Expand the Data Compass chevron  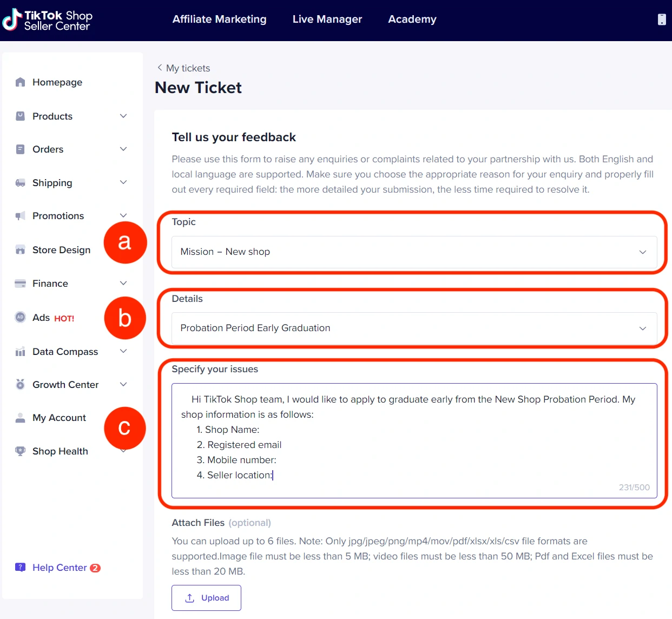point(123,352)
